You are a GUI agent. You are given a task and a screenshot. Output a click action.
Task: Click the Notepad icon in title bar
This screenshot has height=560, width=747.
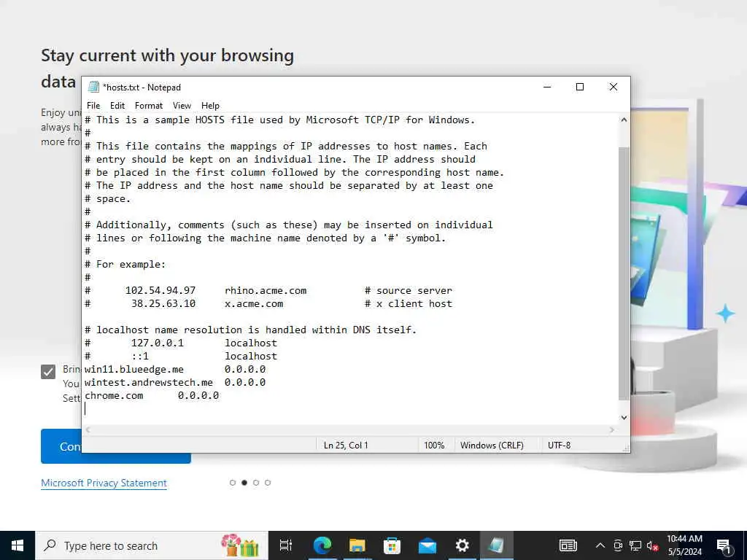[94, 87]
